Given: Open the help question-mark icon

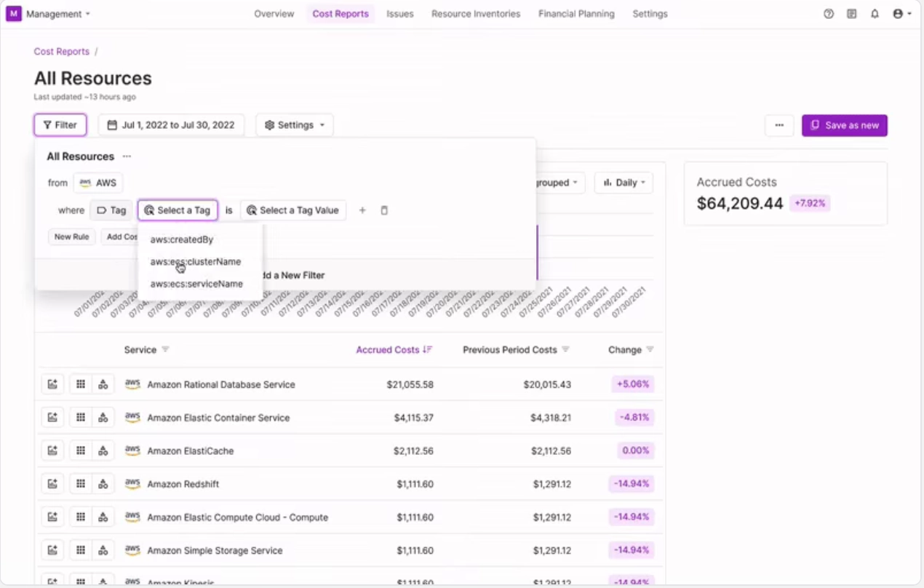Looking at the screenshot, I should tap(829, 14).
